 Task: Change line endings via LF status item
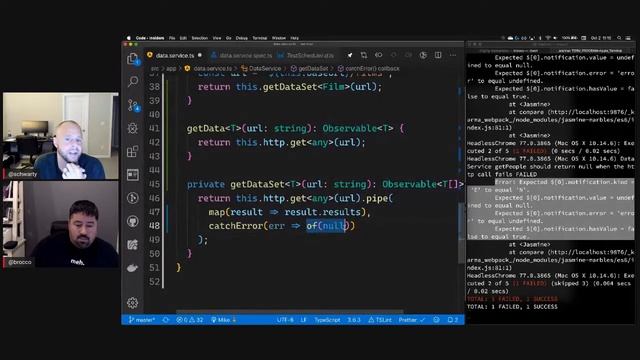tap(303, 320)
